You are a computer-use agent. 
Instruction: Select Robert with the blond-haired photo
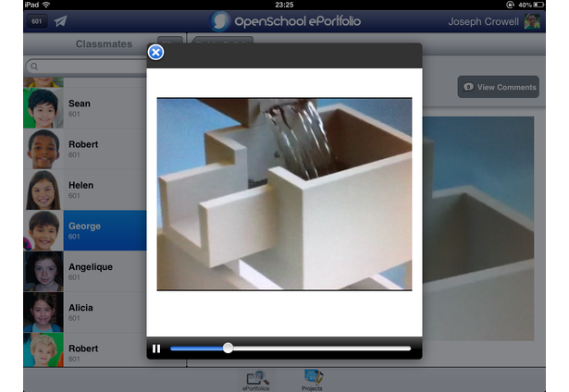click(85, 350)
